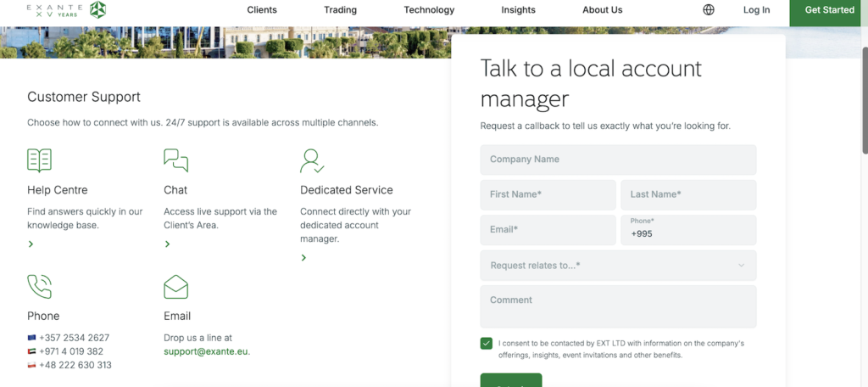Follow the arrow under Chat description

(x=168, y=244)
